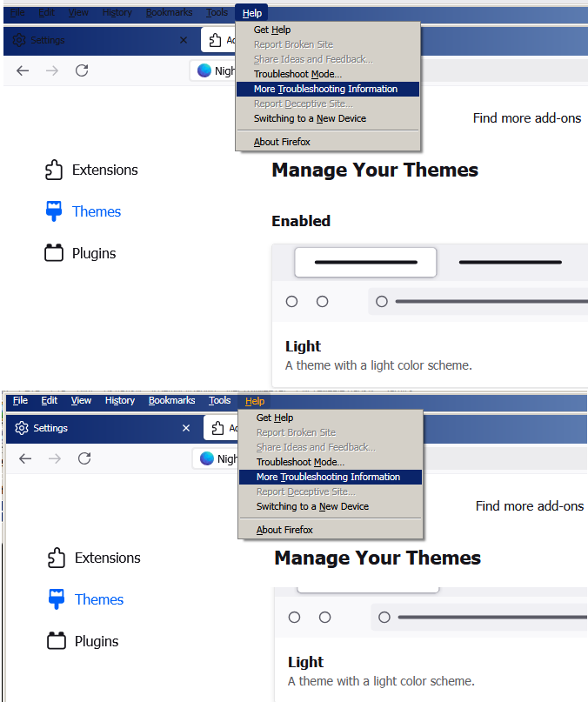The width and height of the screenshot is (588, 702).
Task: Click the Light theme preview in top screenshot
Action: pyautogui.click(x=430, y=283)
